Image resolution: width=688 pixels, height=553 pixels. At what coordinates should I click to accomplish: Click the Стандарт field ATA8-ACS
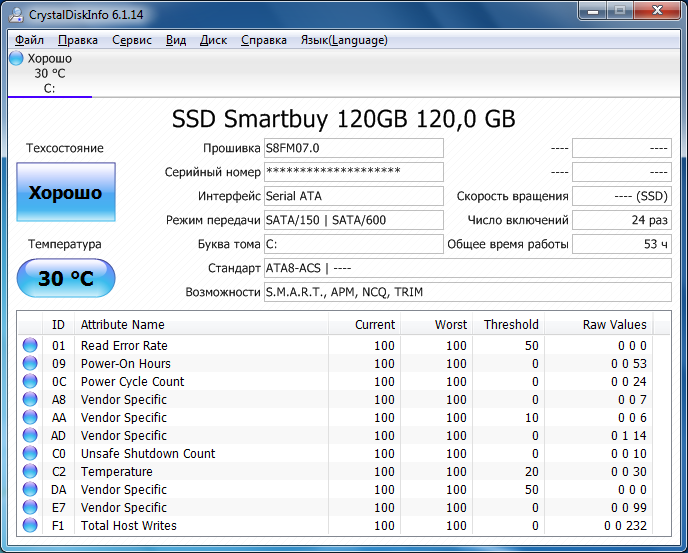pos(468,268)
